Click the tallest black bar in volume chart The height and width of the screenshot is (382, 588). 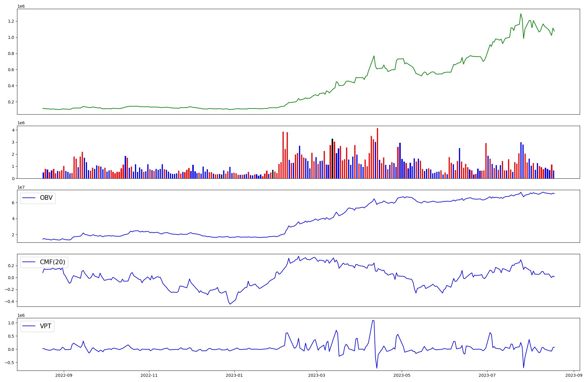coord(332,159)
